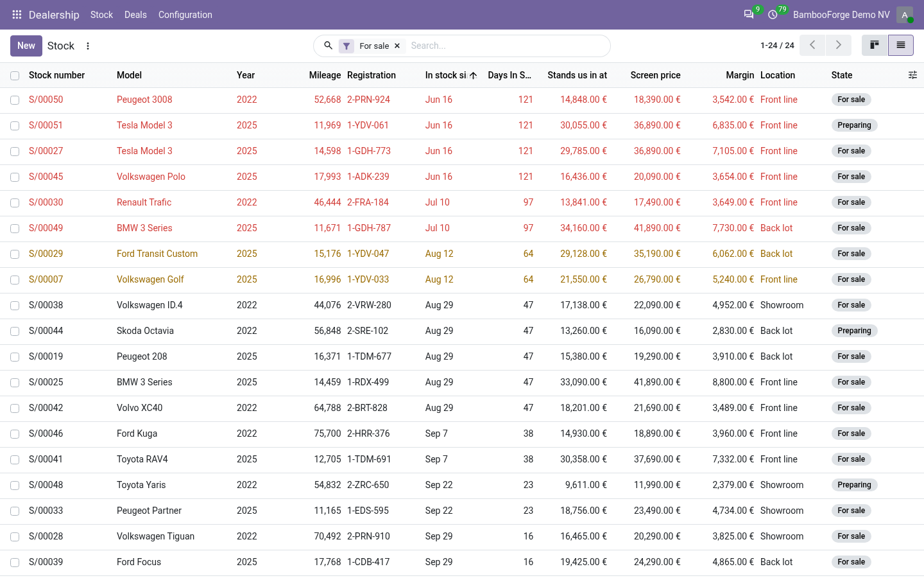Sort by Location column header
This screenshot has width=924, height=578.
[778, 75]
